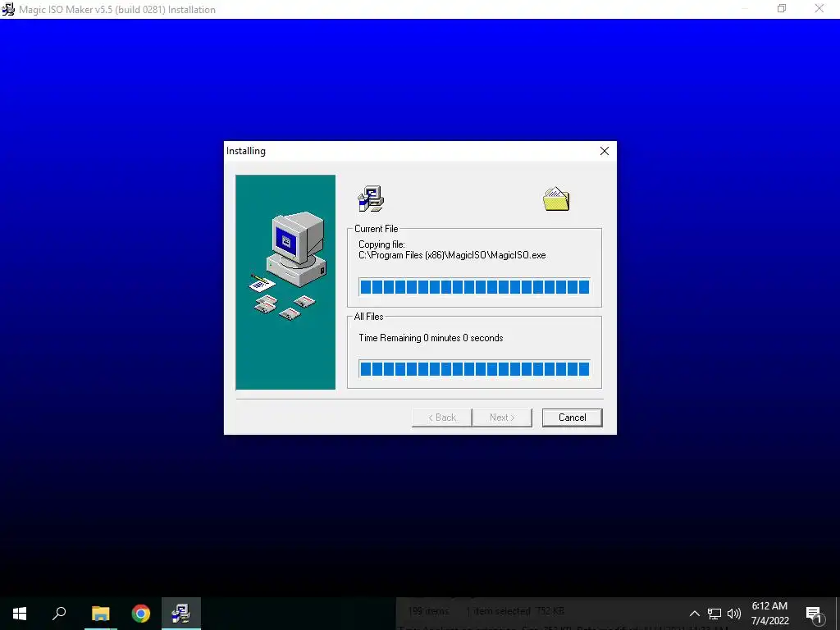
Task: Launch Google Chrome from the taskbar
Action: (x=141, y=614)
